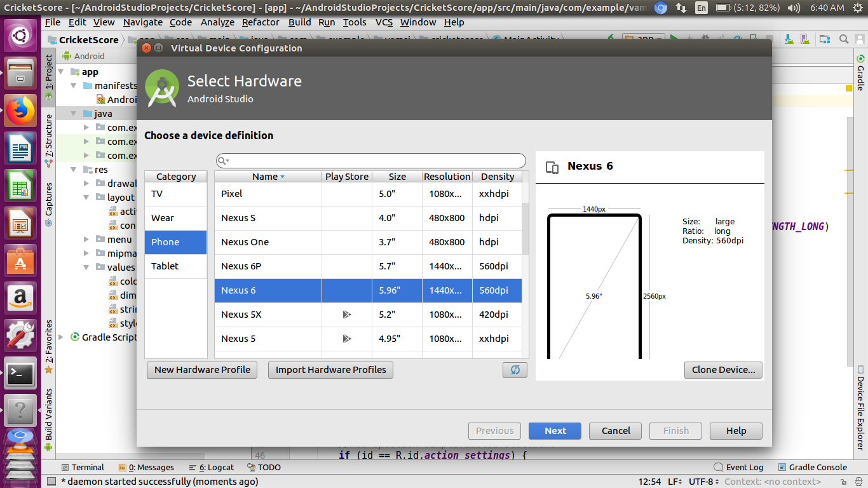Open Files manager in dock
This screenshot has width=868, height=488.
[20, 72]
